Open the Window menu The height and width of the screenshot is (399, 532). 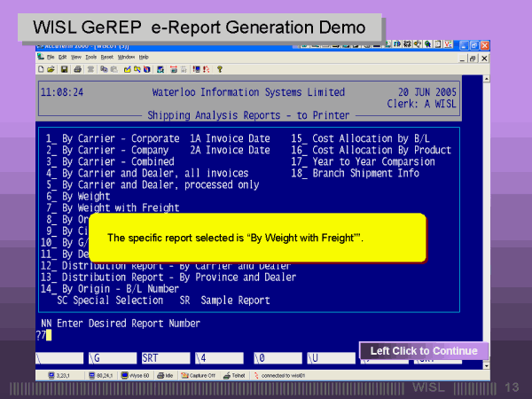tap(126, 57)
